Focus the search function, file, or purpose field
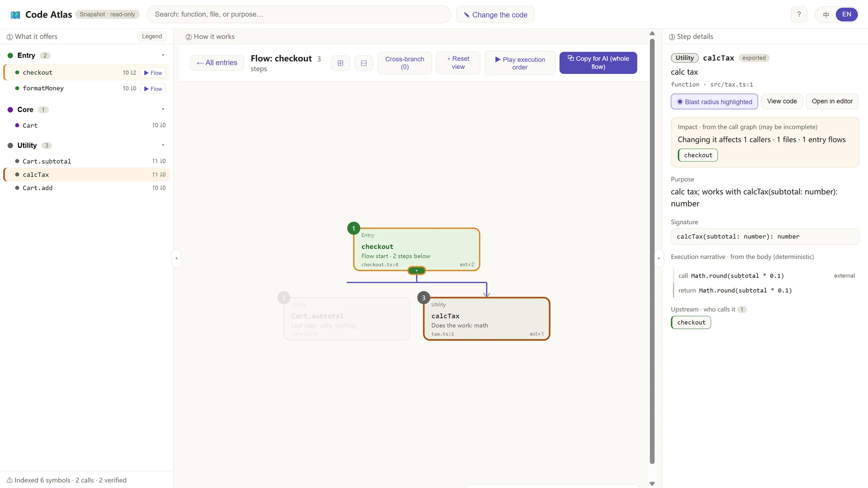The width and height of the screenshot is (868, 488). (299, 15)
